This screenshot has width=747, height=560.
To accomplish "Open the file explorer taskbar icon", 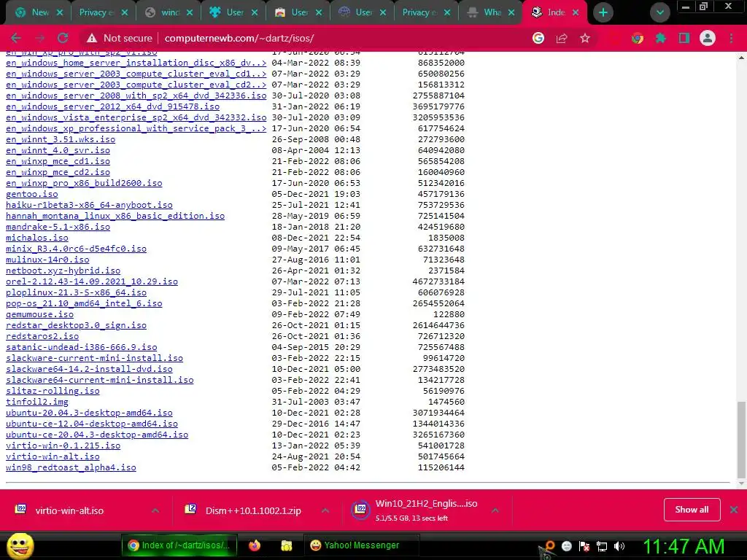I will [286, 545].
